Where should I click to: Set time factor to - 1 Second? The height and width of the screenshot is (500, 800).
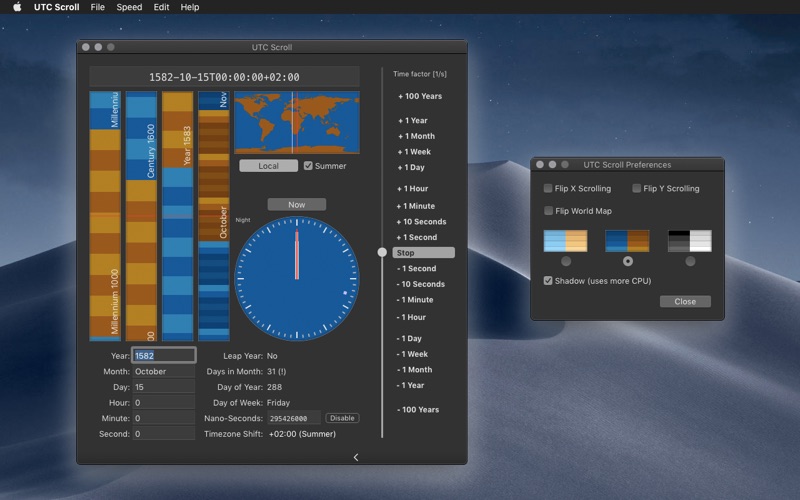click(x=416, y=268)
